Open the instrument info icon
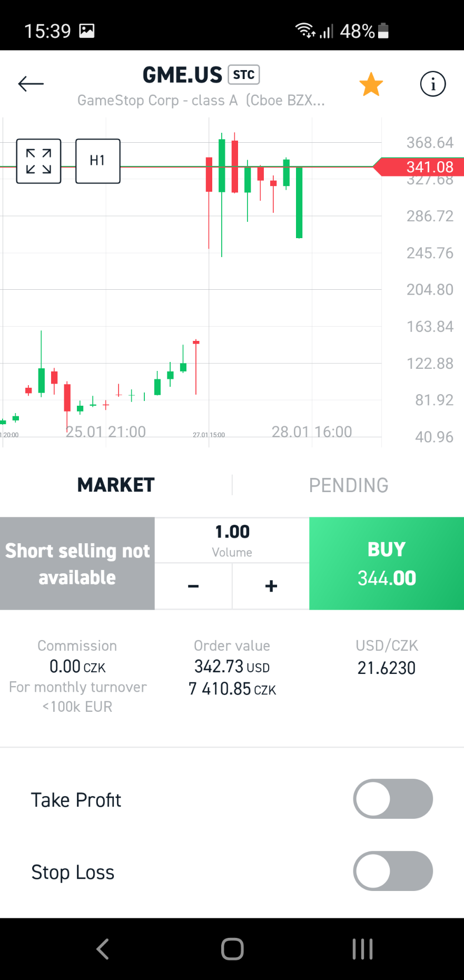 [x=432, y=84]
